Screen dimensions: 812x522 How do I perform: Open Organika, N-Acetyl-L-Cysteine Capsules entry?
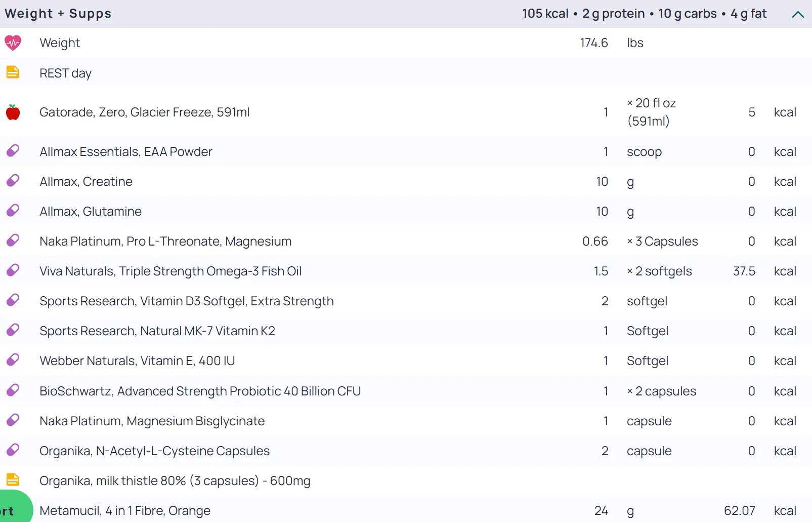pos(155,451)
